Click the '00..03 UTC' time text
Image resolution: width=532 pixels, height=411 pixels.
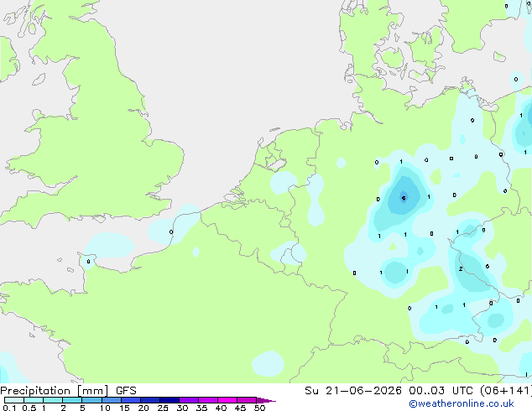(441, 391)
